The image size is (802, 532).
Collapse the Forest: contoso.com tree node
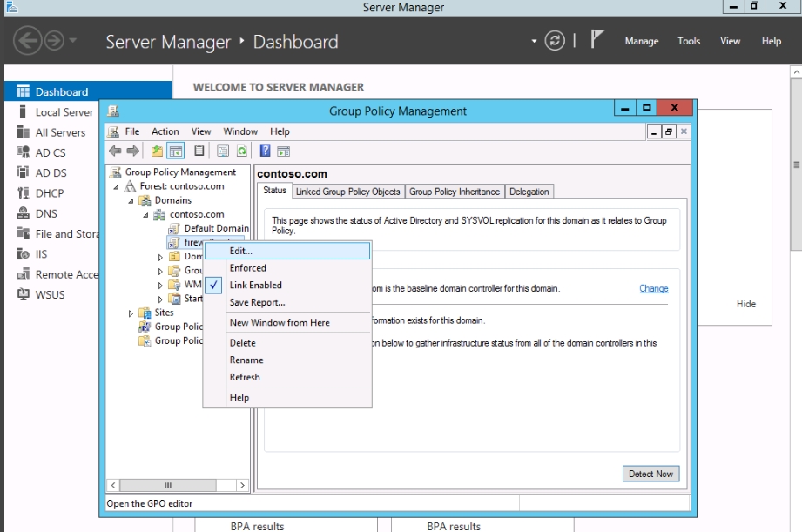116,187
